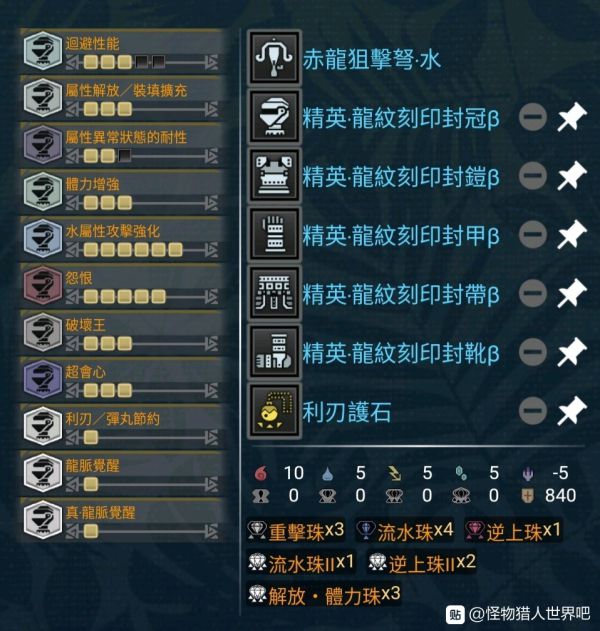Click the 精英·龍紋刻印封甲β gauntlet icon
The width and height of the screenshot is (600, 631).
pos(274,234)
